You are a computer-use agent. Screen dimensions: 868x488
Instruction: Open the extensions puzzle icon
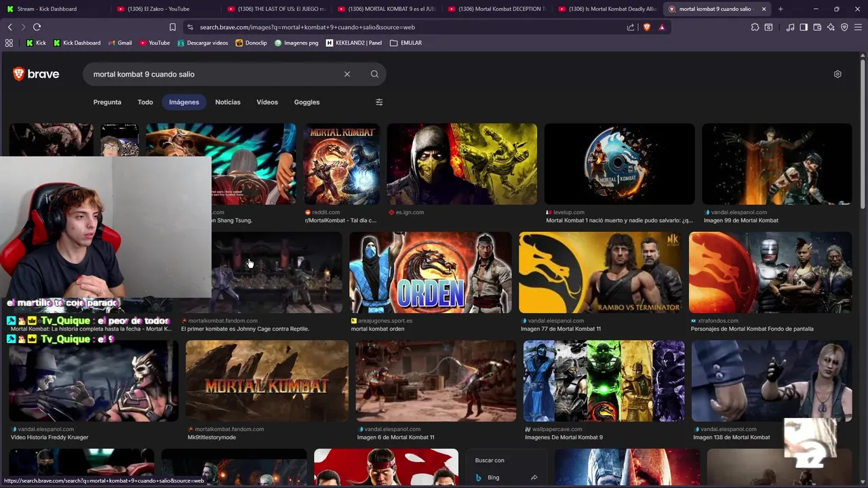point(755,27)
